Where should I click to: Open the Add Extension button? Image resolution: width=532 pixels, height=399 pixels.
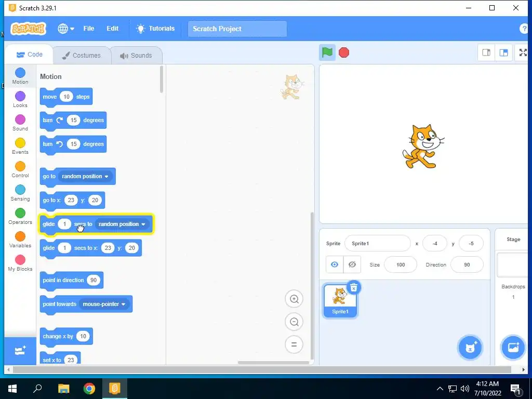20,351
